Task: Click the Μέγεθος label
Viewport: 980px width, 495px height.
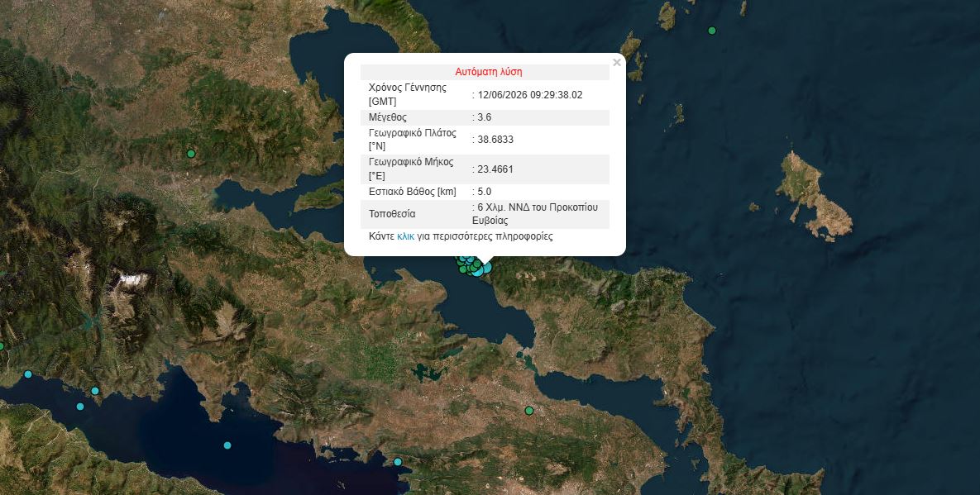Action: pyautogui.click(x=388, y=117)
